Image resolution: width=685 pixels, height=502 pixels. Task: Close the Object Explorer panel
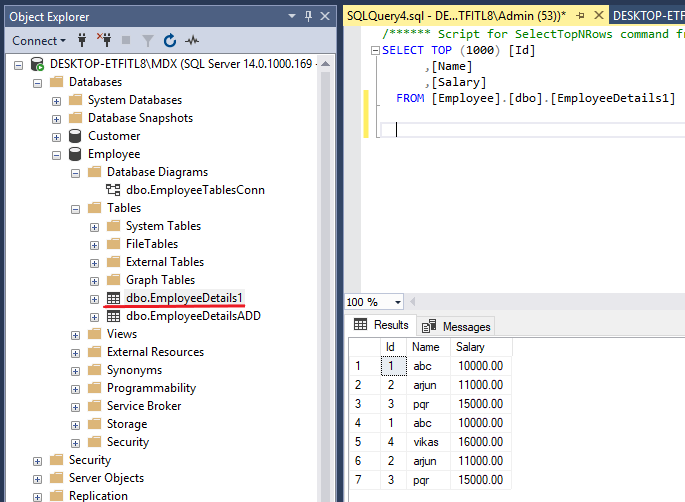point(325,16)
